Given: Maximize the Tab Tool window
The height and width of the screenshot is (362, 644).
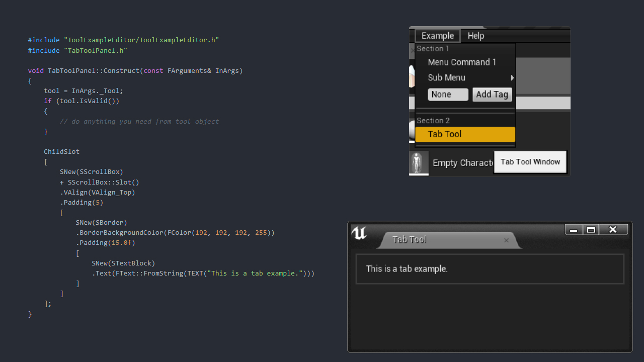Looking at the screenshot, I should click(x=591, y=230).
